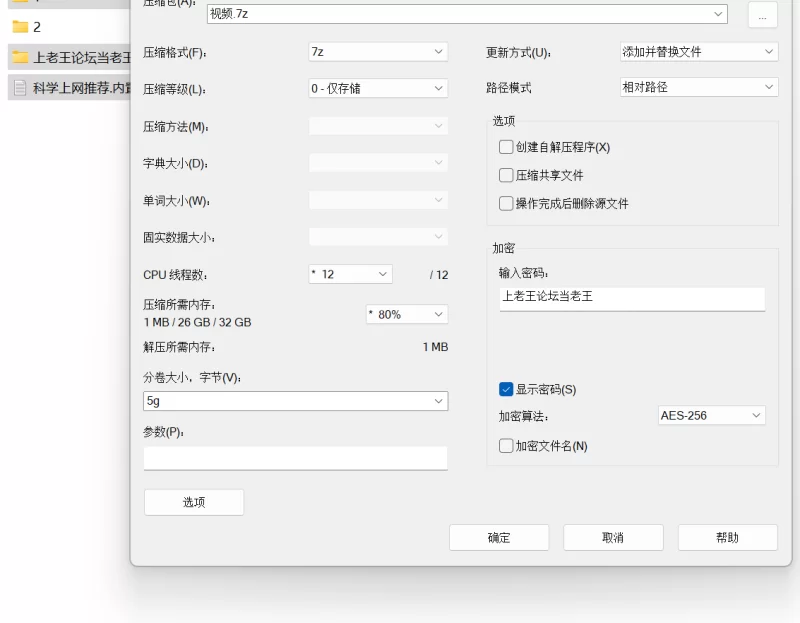Click the disabled 字典大小(D) dropdown
This screenshot has width=800, height=623.
[x=378, y=163]
